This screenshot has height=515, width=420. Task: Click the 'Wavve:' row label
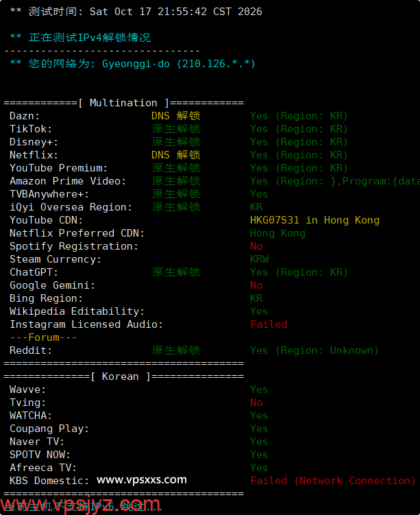(28, 390)
